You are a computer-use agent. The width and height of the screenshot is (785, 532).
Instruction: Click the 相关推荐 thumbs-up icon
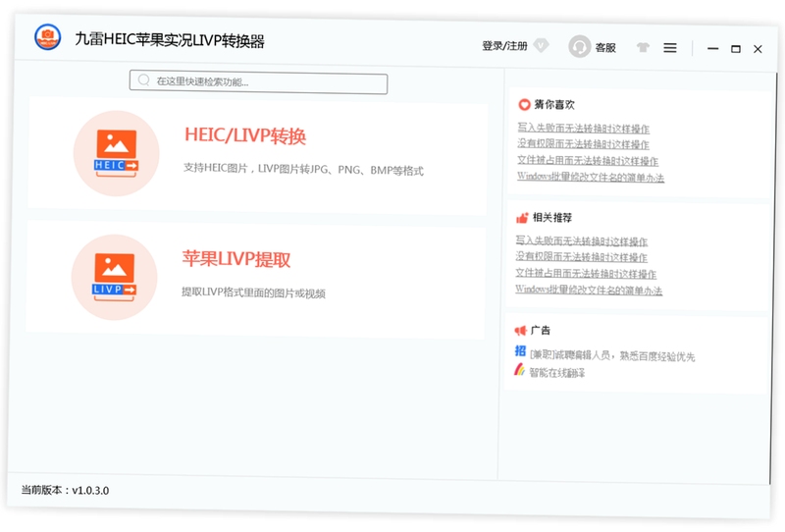(x=522, y=217)
